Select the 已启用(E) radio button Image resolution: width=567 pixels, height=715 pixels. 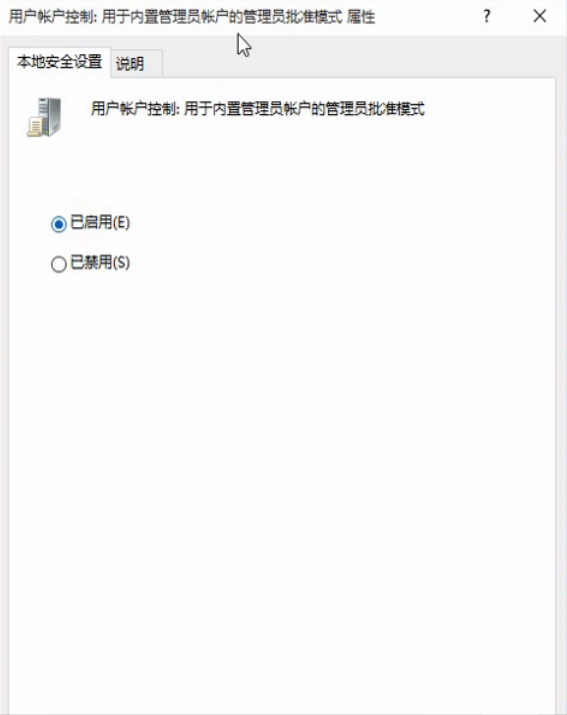click(59, 224)
